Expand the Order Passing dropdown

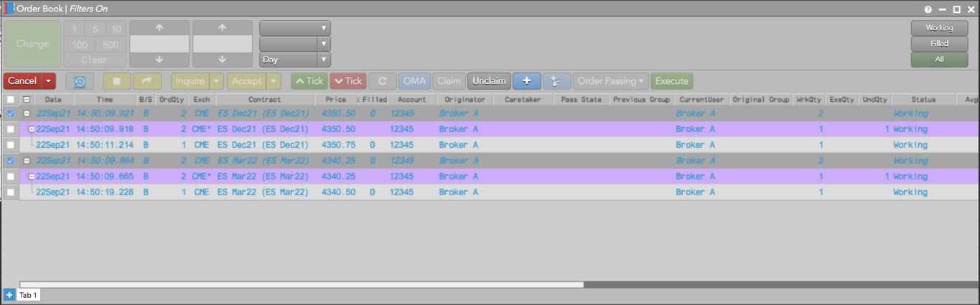610,81
